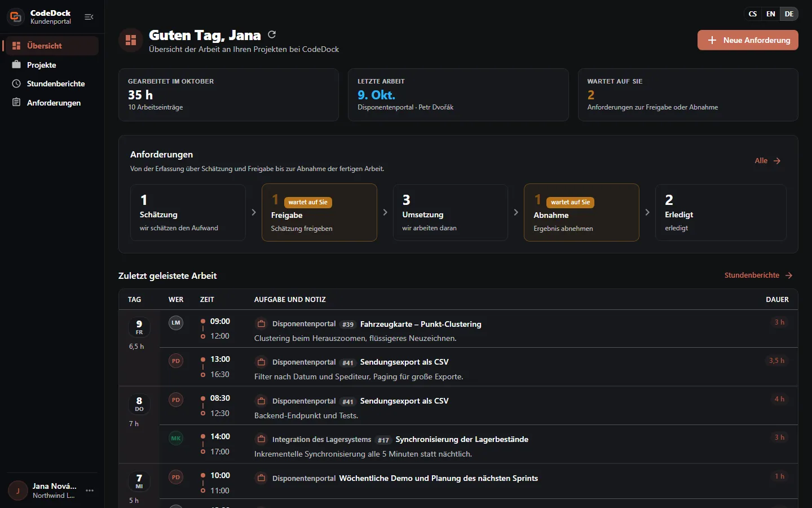Open the Alle requirements link
Viewport: 812px width, 508px height.
[x=768, y=161]
